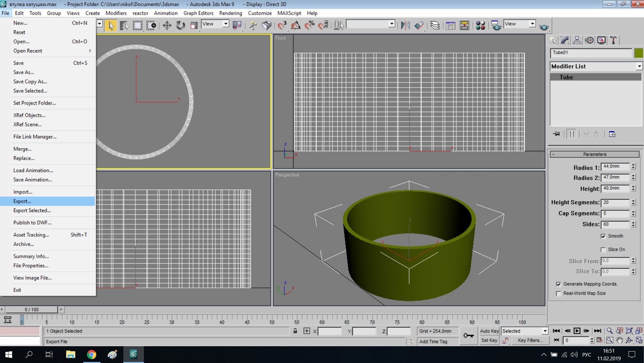Click the Play Animation button
The width and height of the screenshot is (644, 363).
(x=577, y=331)
